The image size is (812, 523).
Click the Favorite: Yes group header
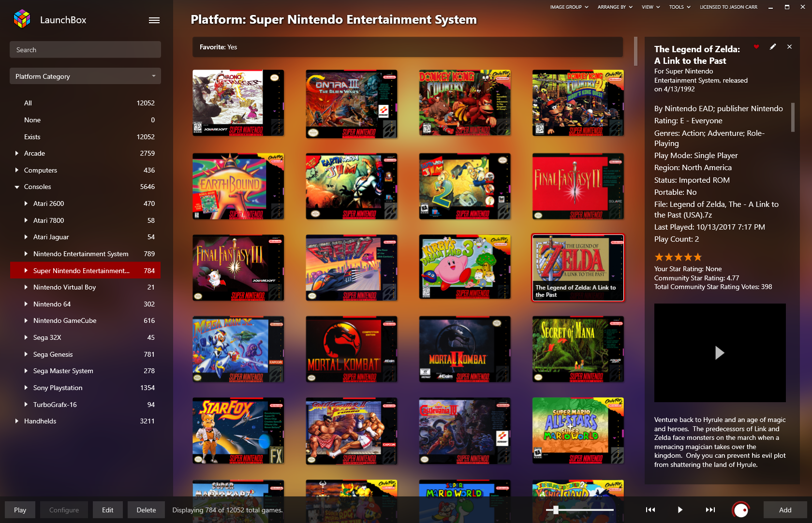click(x=408, y=47)
